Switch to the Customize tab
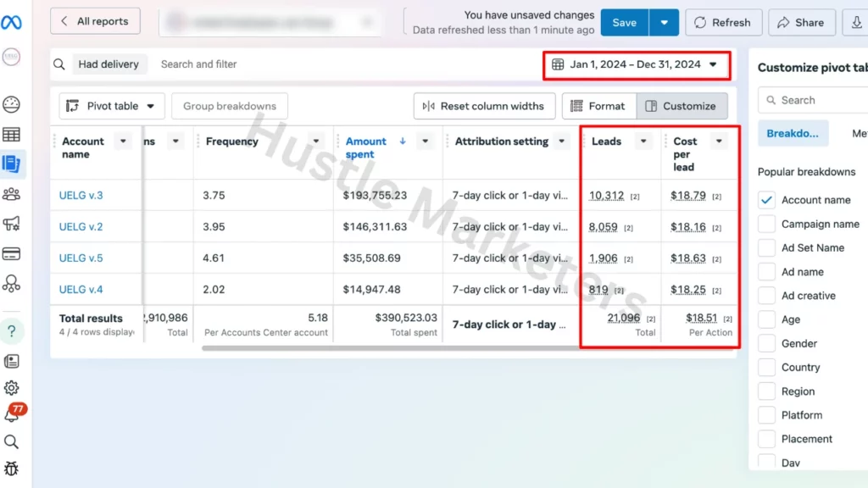The height and width of the screenshot is (488, 868). coord(682,106)
